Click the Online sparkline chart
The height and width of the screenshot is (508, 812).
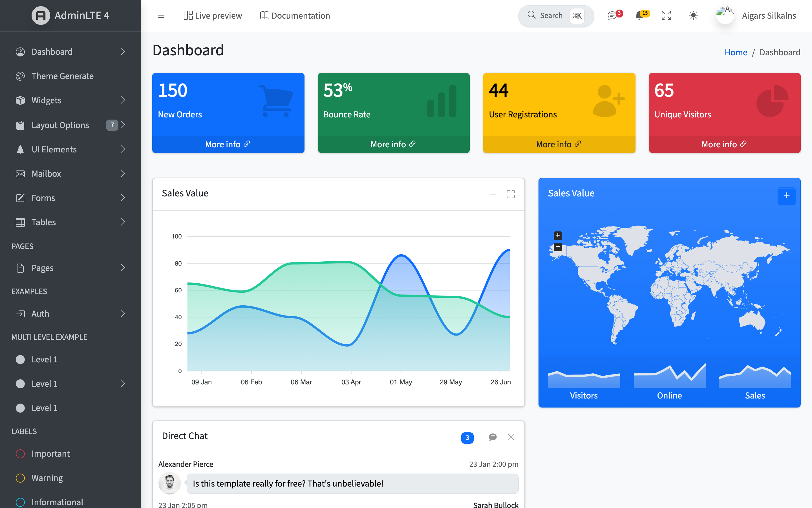(669, 376)
